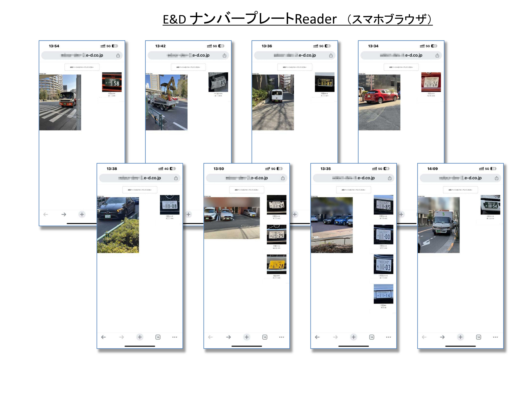The image size is (532, 399).
Task: Open the red car photo in the 13:34 phone
Action: click(x=379, y=102)
